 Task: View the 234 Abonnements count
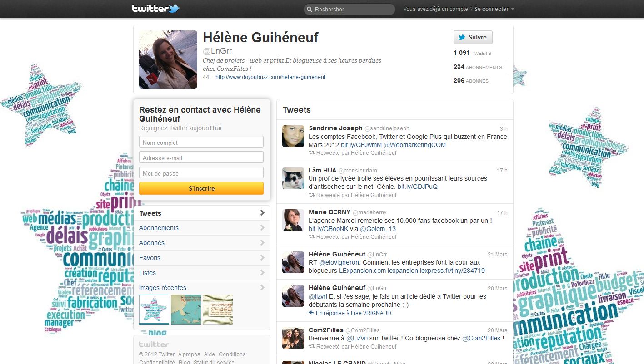click(478, 67)
